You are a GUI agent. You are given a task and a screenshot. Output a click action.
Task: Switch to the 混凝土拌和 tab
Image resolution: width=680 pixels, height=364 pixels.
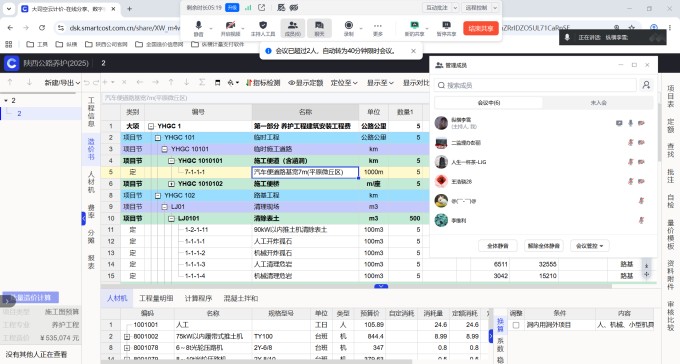[241, 298]
